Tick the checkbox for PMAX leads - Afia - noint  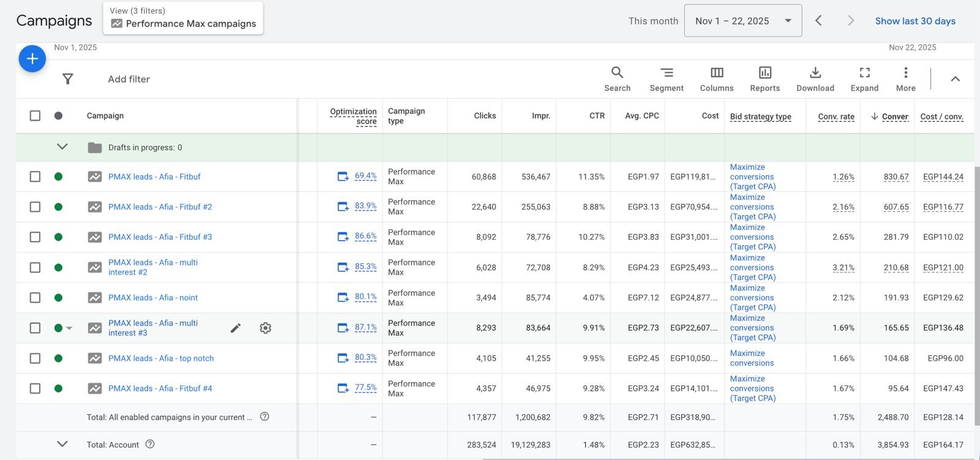[35, 298]
